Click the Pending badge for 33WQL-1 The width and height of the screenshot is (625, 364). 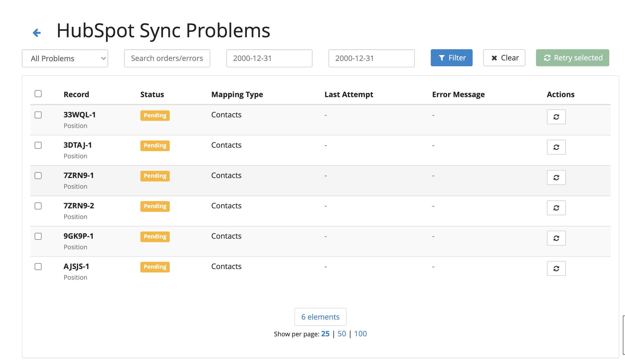(155, 115)
